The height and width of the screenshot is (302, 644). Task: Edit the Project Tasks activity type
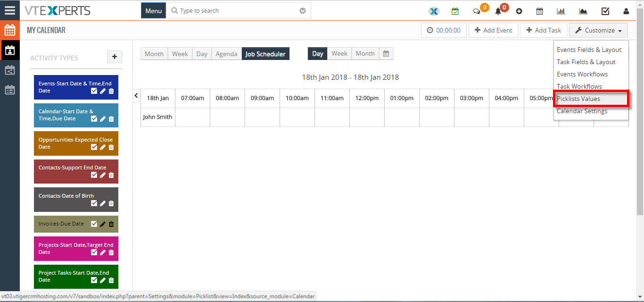click(103, 280)
